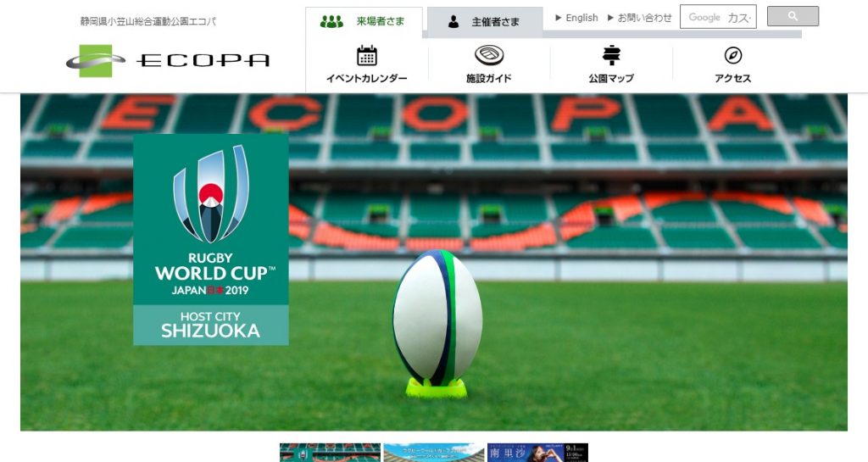Viewport: 868px width, 462px height.
Task: Click the ECOPA logo
Action: pyautogui.click(x=168, y=60)
